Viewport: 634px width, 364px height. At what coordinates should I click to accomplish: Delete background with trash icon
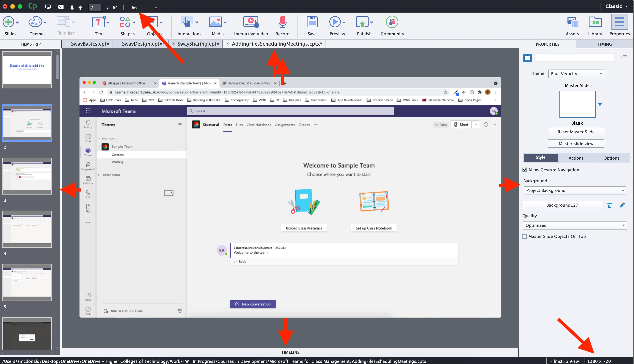[x=609, y=205]
